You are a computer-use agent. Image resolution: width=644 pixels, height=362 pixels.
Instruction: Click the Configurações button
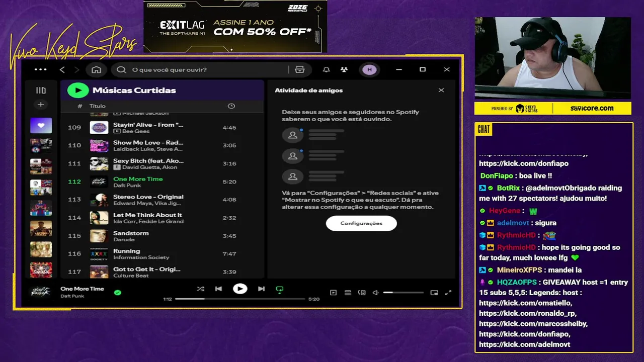361,223
